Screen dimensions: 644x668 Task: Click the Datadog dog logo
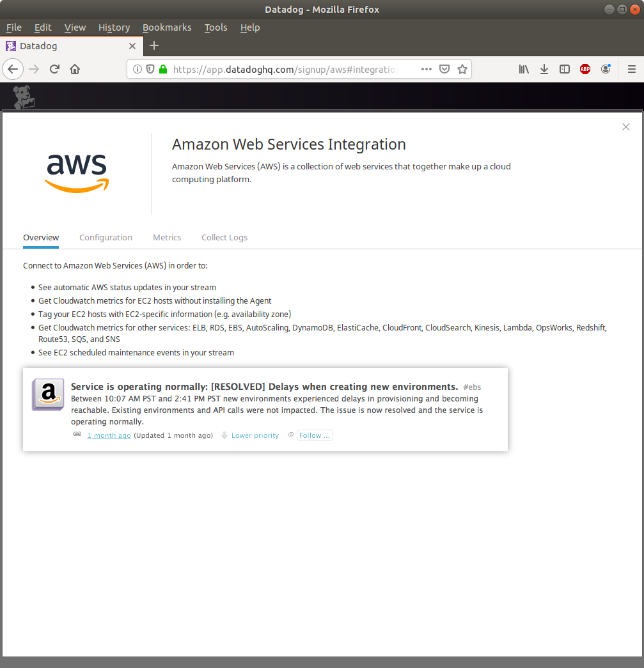23,97
